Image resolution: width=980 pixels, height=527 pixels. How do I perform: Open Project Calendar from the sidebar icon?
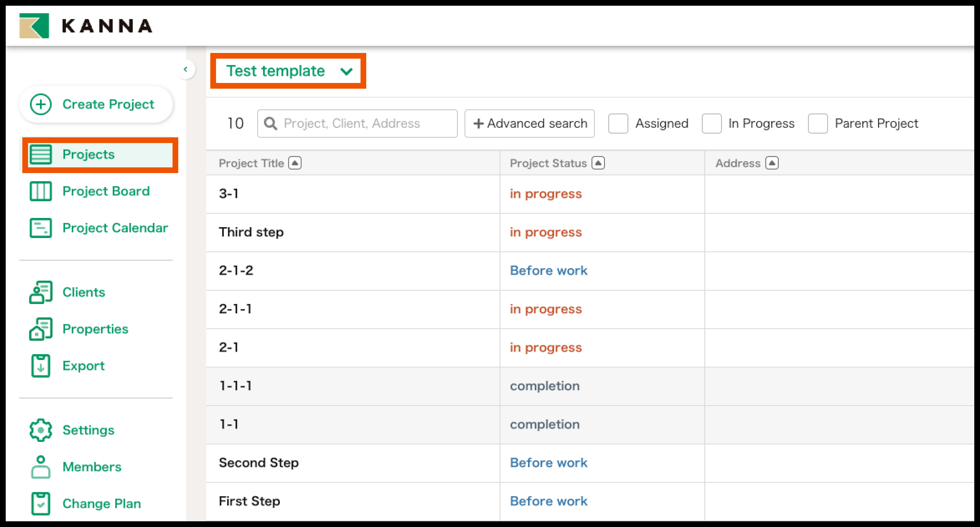(x=41, y=228)
